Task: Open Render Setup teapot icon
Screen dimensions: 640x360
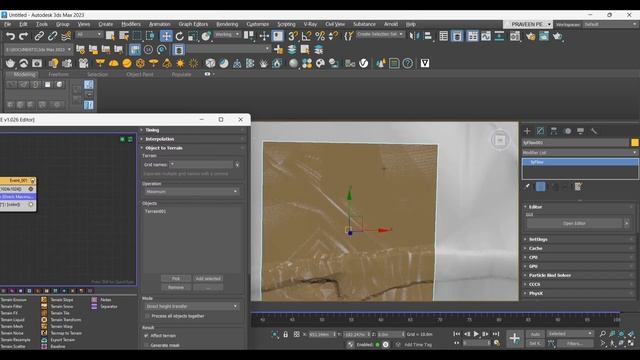Action: [x=531, y=36]
